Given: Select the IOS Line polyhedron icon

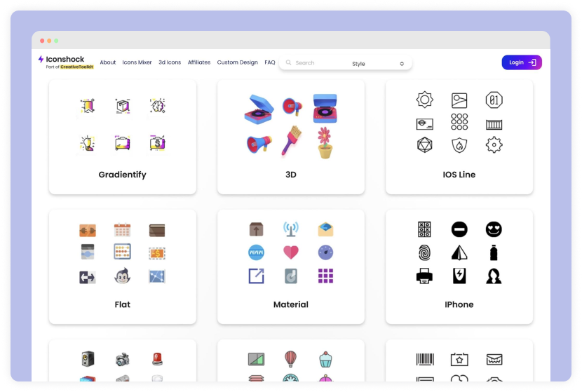Looking at the screenshot, I should click(x=425, y=145).
